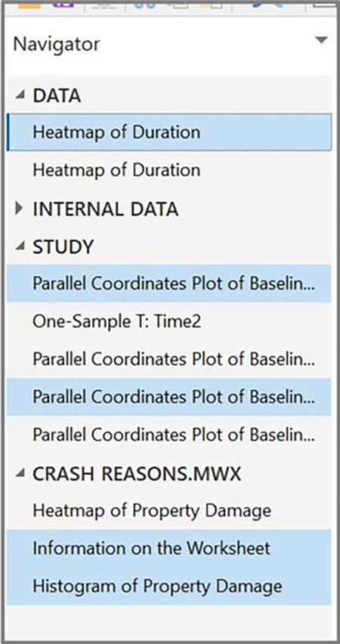Open One-Sample T: Time2 output

pos(169,321)
